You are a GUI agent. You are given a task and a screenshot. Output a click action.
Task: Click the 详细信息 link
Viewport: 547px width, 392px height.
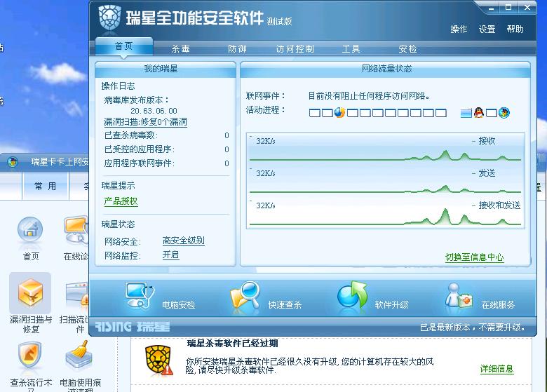pos(497,369)
